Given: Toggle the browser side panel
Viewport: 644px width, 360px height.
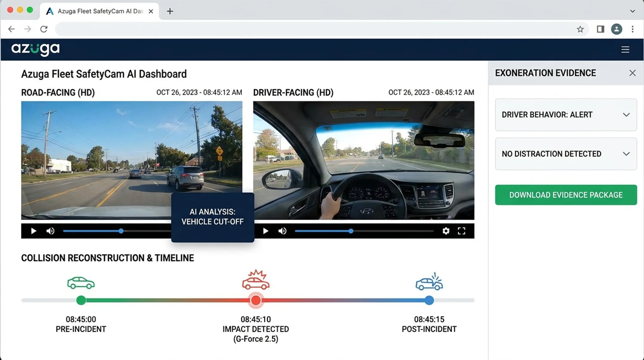Looking at the screenshot, I should [x=600, y=29].
